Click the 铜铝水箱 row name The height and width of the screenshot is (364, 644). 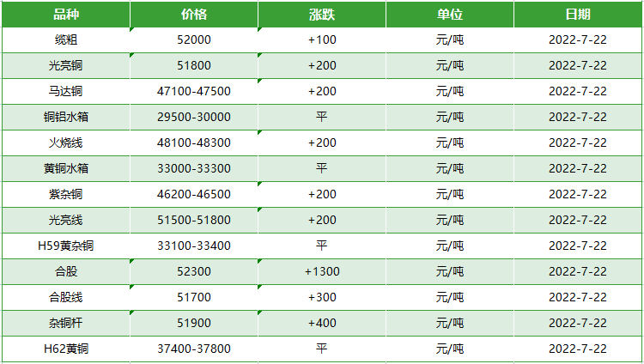pyautogui.click(x=66, y=117)
